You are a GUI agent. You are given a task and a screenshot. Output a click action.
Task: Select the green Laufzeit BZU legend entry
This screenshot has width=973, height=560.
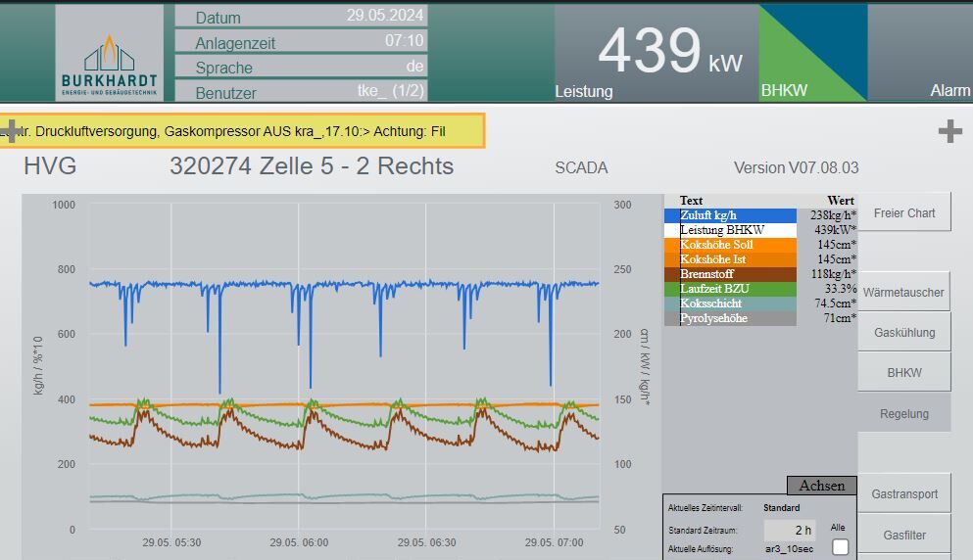pos(730,289)
